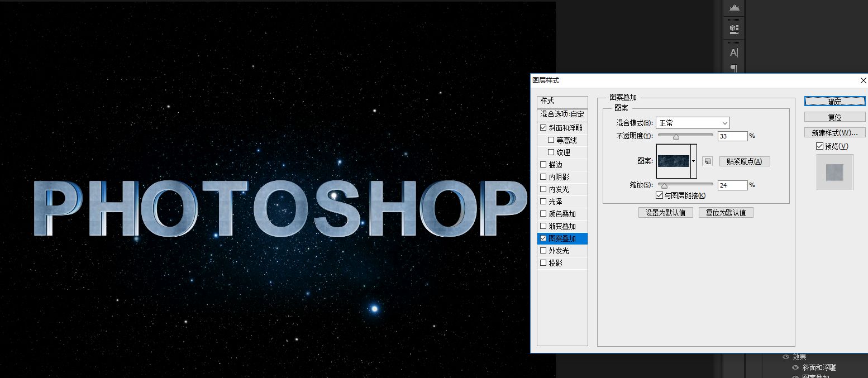Hide the 斜面和浮雕 effect eye
The width and height of the screenshot is (868, 378).
[796, 367]
